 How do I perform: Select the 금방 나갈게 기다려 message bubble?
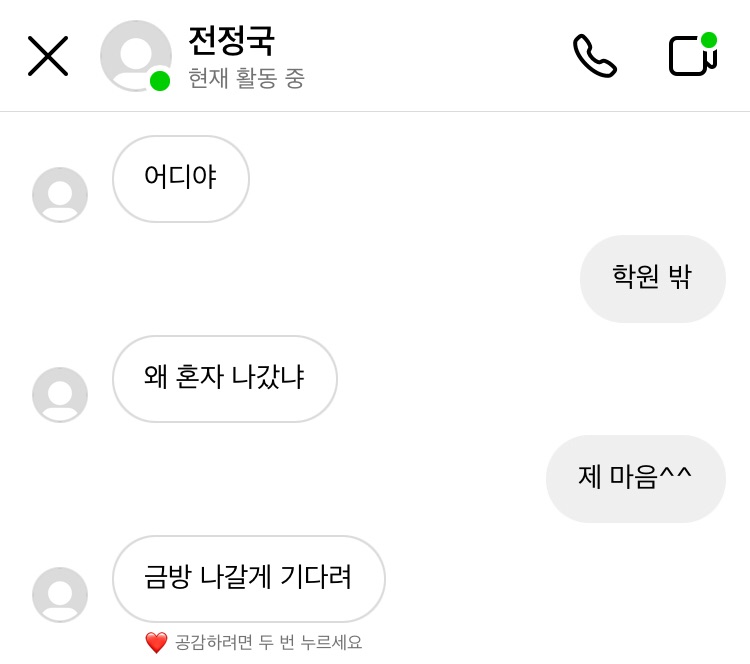click(x=249, y=579)
